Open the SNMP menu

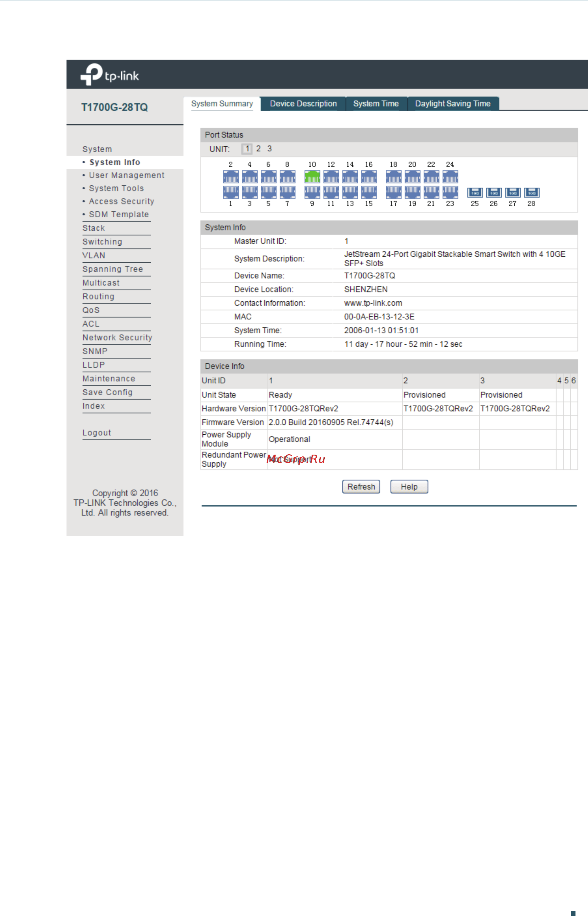[95, 351]
